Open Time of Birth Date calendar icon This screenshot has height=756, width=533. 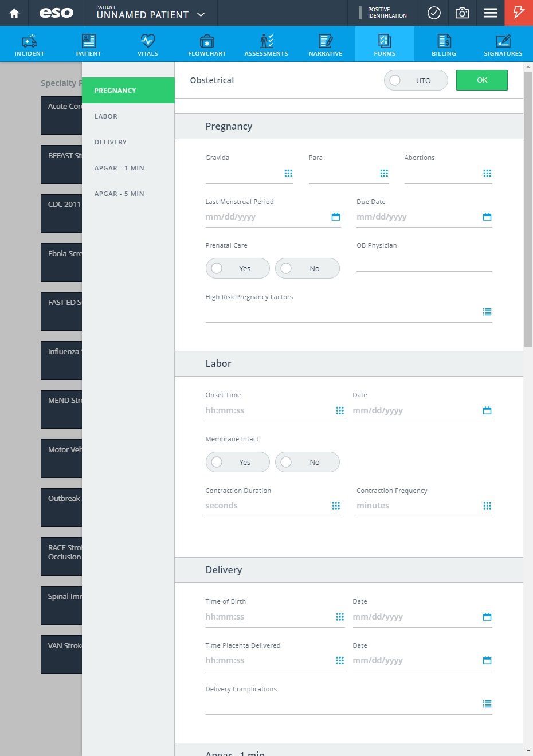[487, 617]
